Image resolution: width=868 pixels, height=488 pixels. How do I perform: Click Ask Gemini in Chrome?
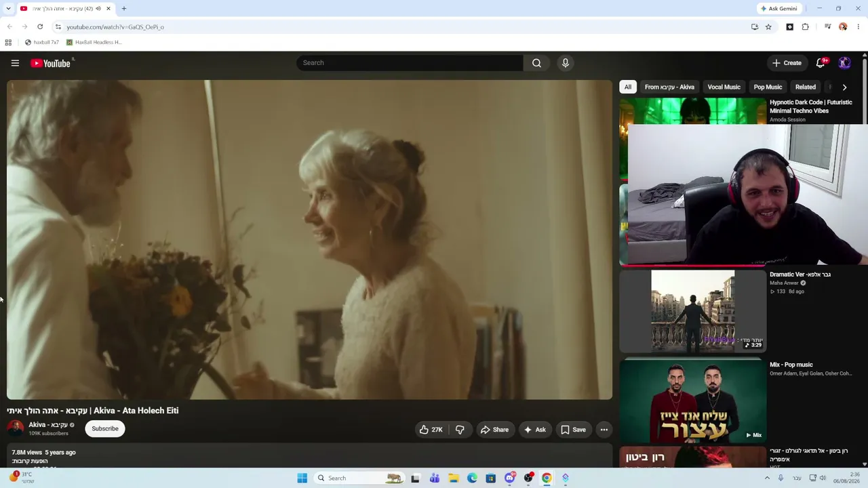(x=778, y=9)
